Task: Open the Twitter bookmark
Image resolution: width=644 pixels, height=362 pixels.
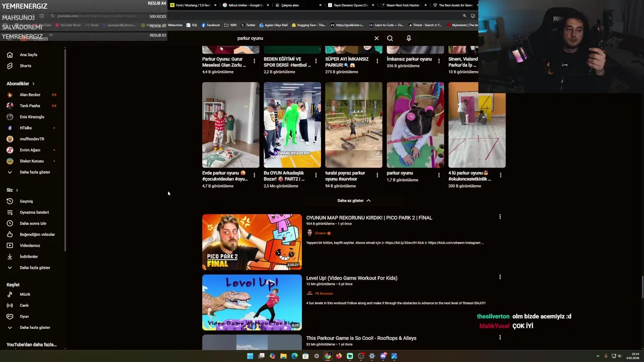Action: 248,25
